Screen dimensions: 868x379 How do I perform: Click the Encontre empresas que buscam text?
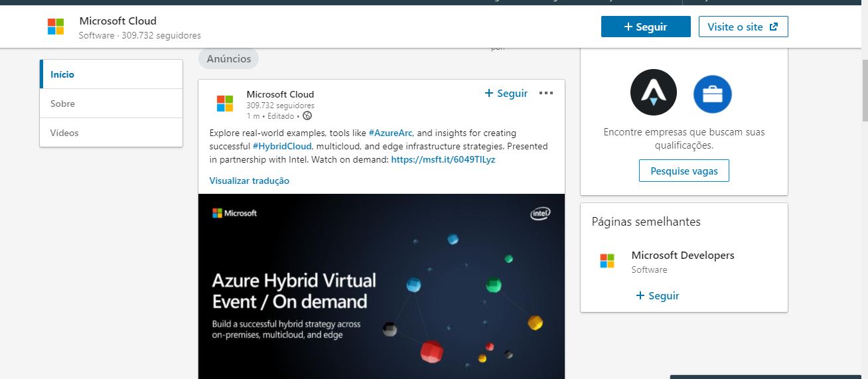tap(684, 138)
